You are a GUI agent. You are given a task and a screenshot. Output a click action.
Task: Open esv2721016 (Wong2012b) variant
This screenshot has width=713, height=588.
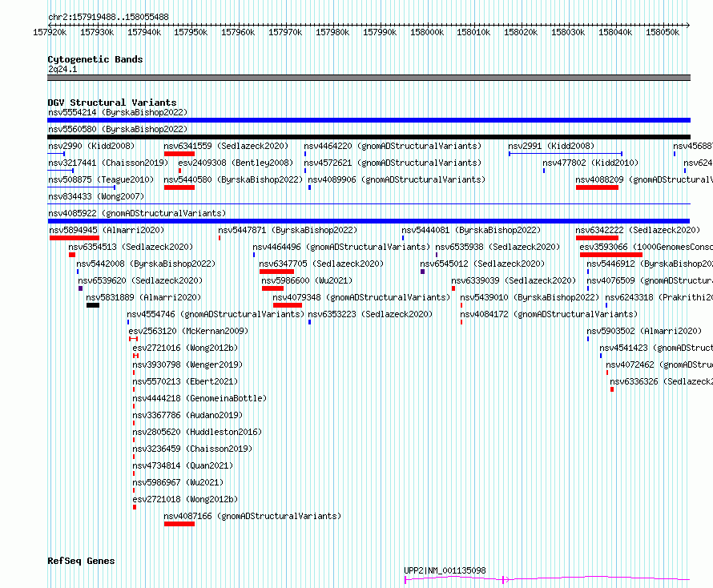point(185,348)
